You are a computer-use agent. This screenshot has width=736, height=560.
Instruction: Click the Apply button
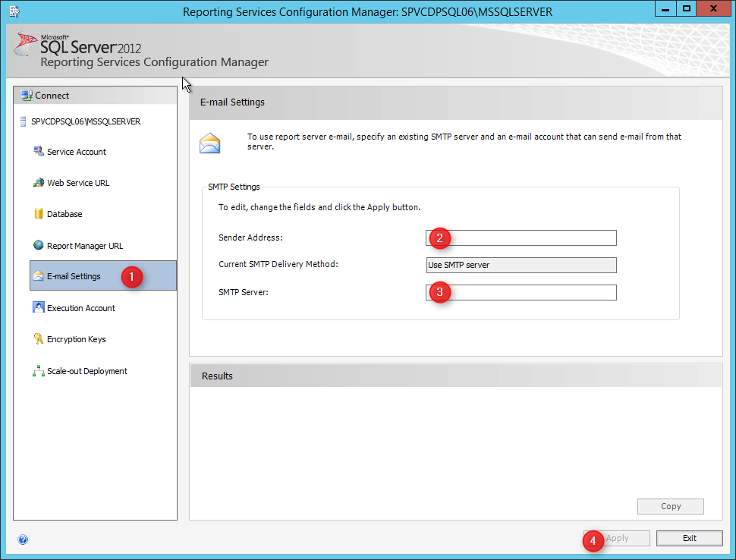tap(617, 538)
